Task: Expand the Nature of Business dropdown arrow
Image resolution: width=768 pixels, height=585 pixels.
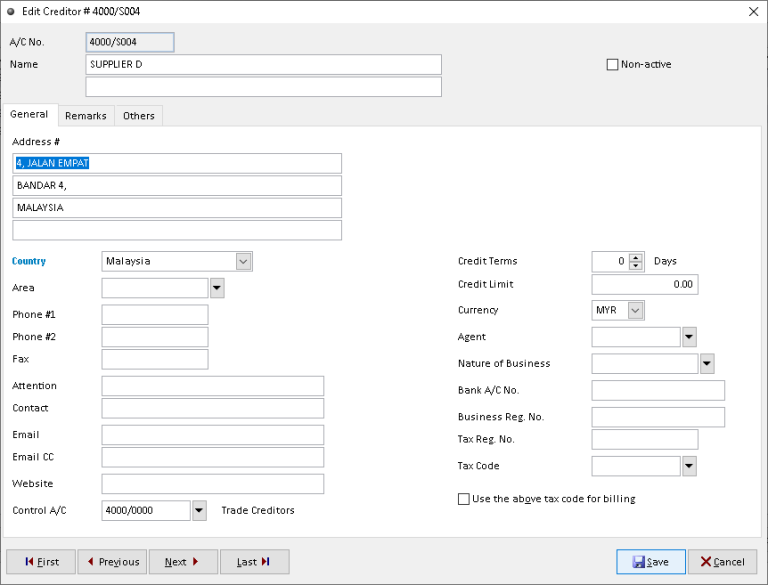Action: pyautogui.click(x=707, y=364)
